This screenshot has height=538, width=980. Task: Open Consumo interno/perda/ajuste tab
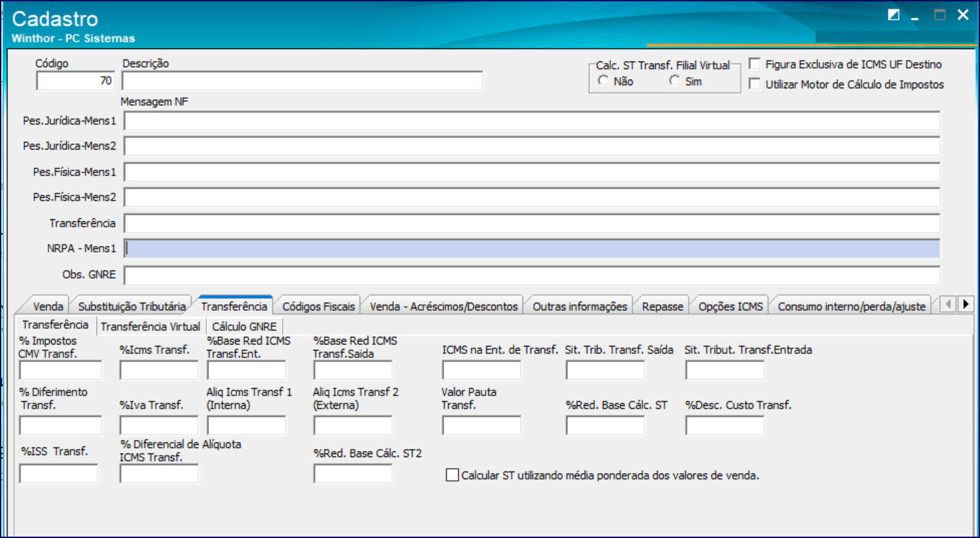pyautogui.click(x=851, y=306)
